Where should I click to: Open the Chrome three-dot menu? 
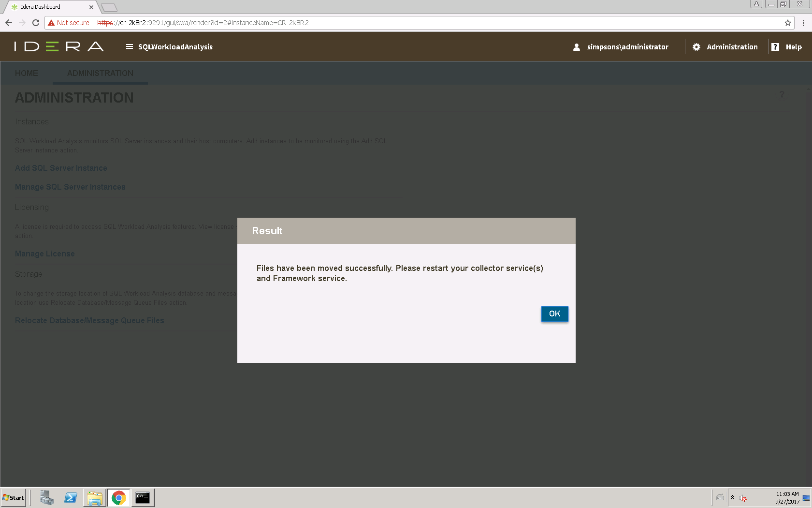(x=803, y=23)
